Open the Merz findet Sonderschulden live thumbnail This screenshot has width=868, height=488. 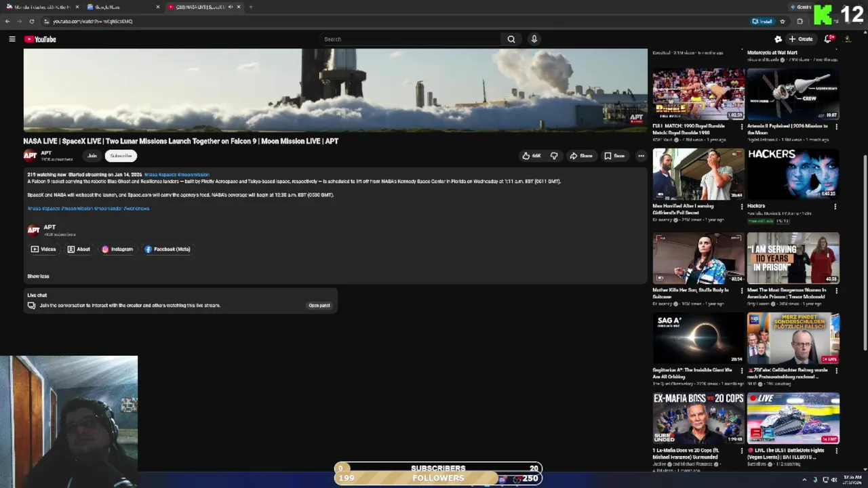tap(793, 338)
